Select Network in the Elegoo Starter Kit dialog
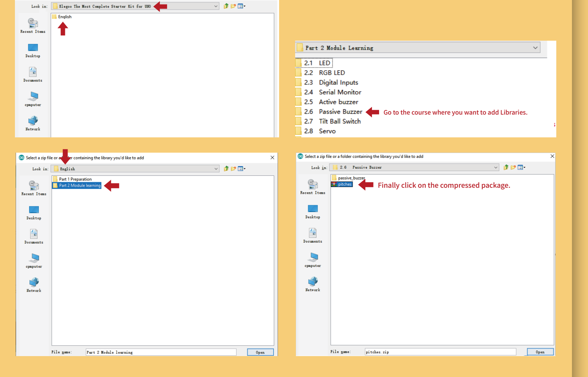The image size is (588, 377). [x=33, y=123]
